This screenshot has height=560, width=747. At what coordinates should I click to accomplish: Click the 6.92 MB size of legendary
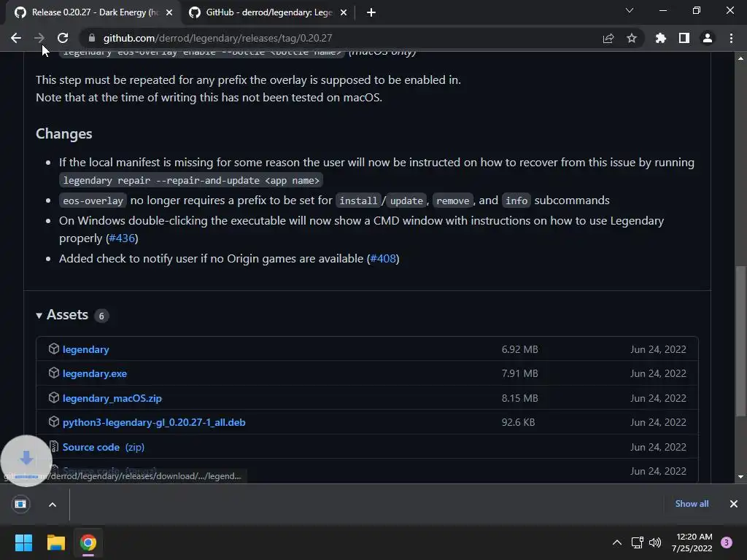click(x=519, y=349)
